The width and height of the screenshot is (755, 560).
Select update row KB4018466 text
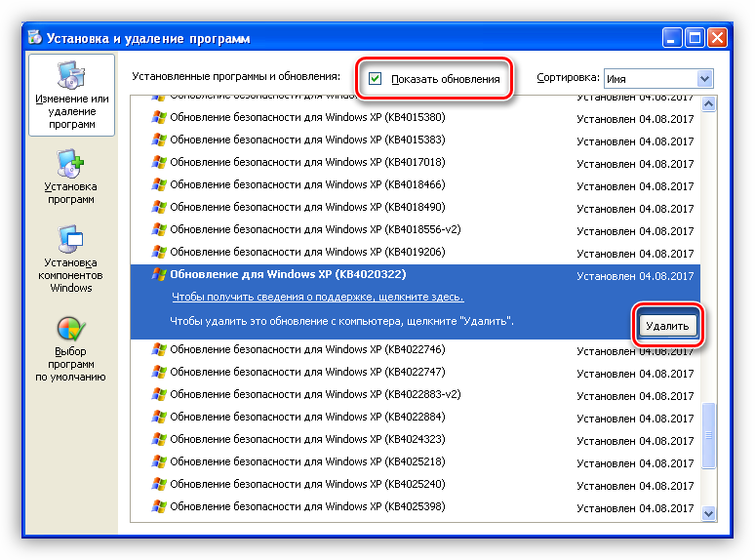(307, 184)
